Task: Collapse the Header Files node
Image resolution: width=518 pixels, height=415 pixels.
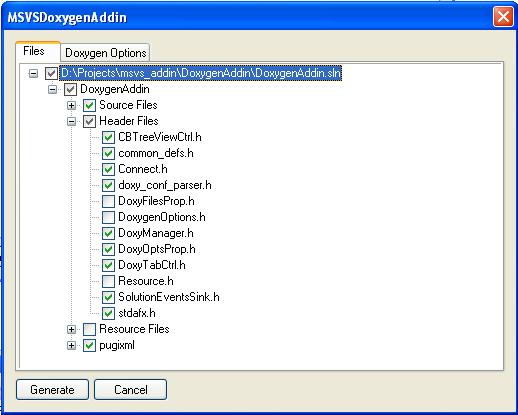Action: pyautogui.click(x=71, y=122)
